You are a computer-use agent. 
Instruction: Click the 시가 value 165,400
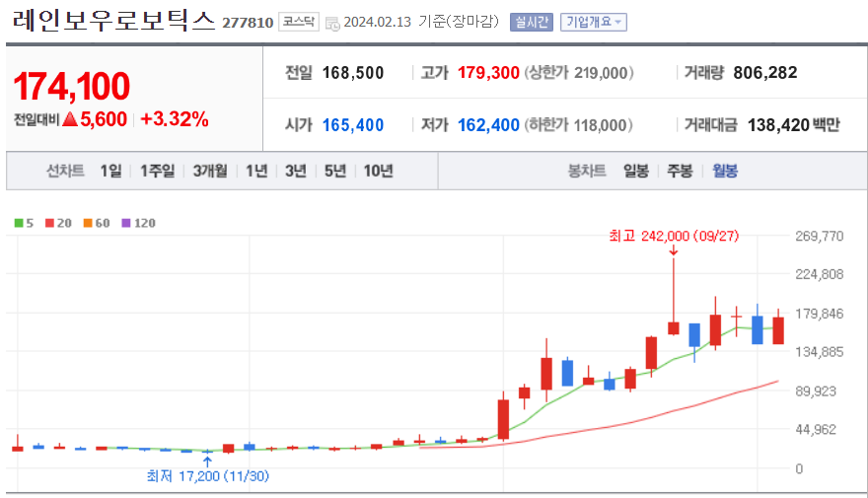(x=353, y=125)
